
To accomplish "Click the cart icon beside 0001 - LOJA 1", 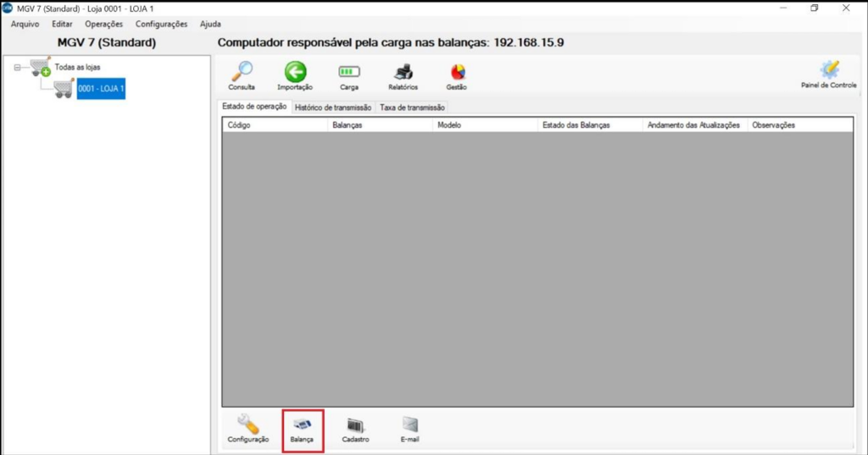I will point(64,89).
